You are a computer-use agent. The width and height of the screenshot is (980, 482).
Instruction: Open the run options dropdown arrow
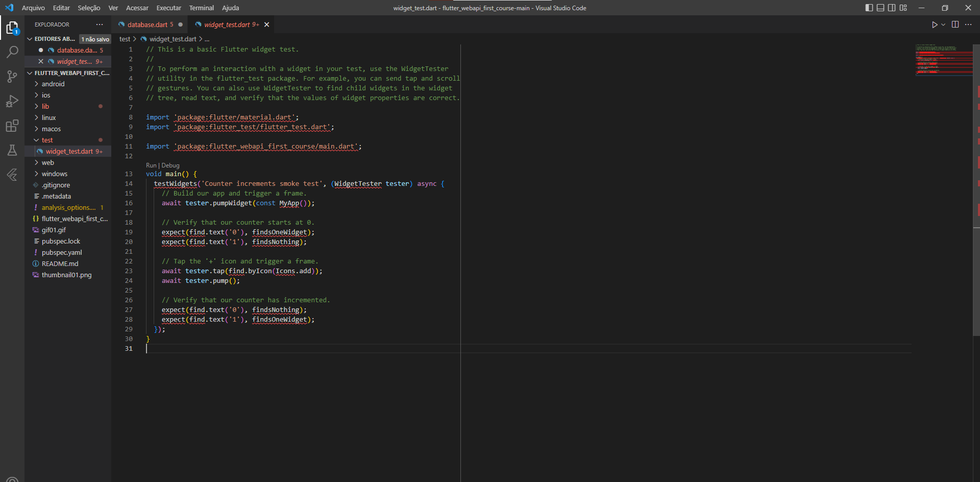[943, 25]
